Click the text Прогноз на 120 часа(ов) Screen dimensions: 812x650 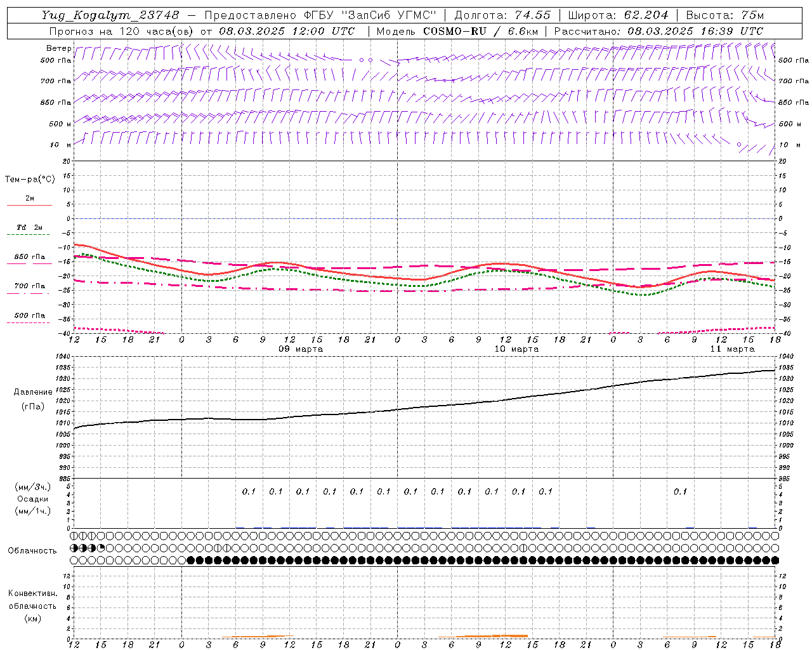pos(122,31)
